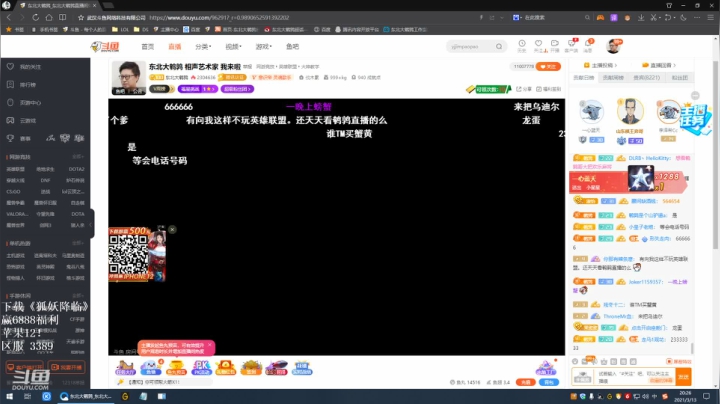
Task: Click the user avatar in header
Action: tap(613, 46)
